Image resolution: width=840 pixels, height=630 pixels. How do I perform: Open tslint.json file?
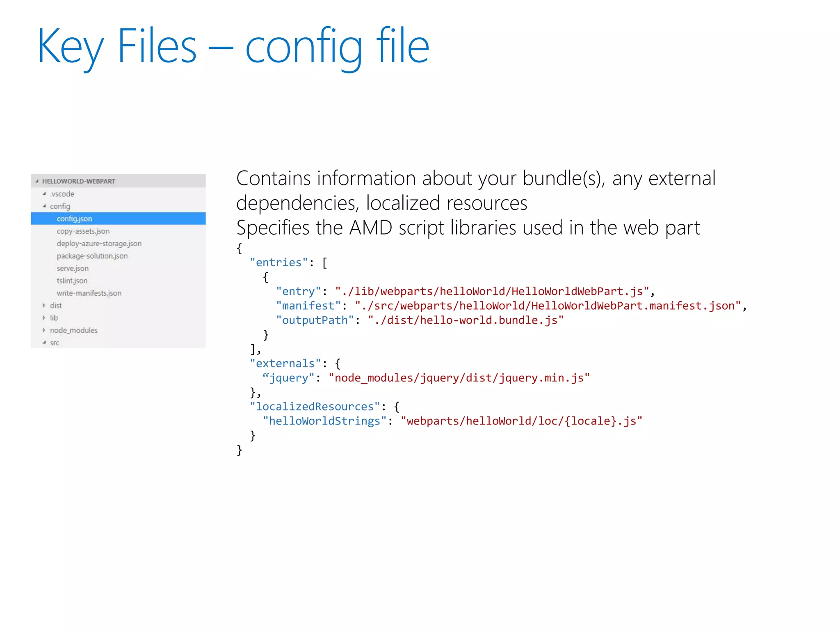pyautogui.click(x=72, y=281)
